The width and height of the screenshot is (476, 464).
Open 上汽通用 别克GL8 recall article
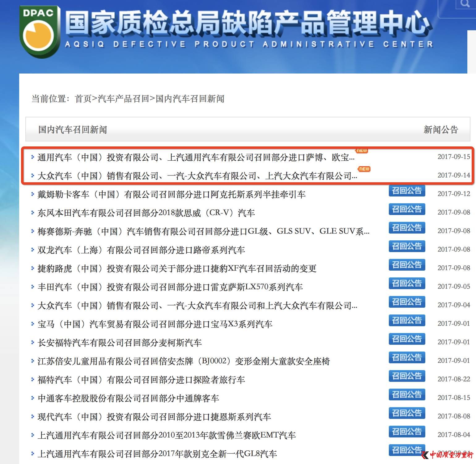click(x=157, y=454)
